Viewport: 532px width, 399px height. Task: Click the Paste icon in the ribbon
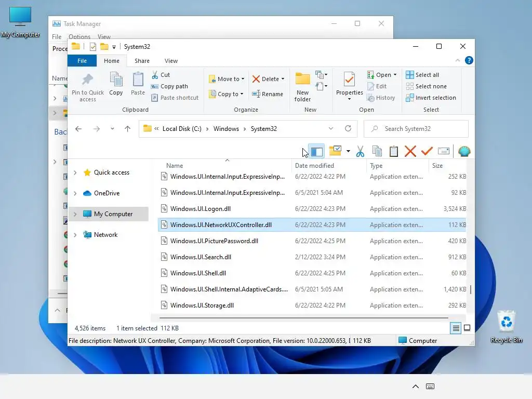pos(138,84)
